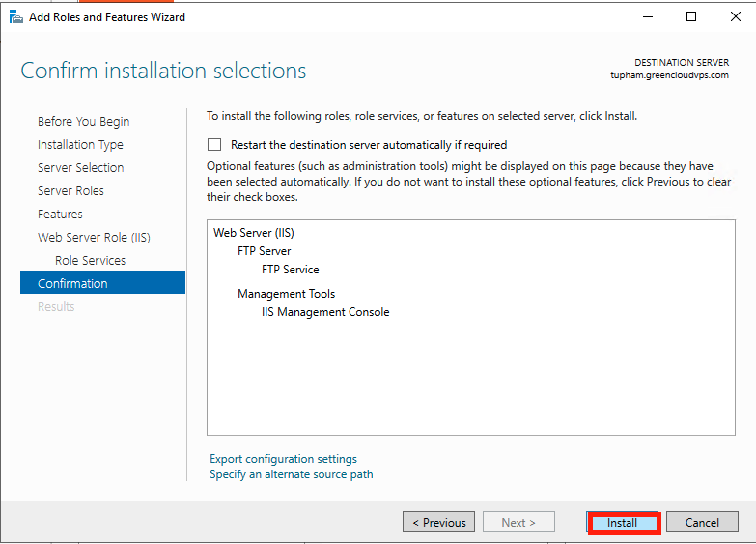Select IIS Management Console list entry

325,312
